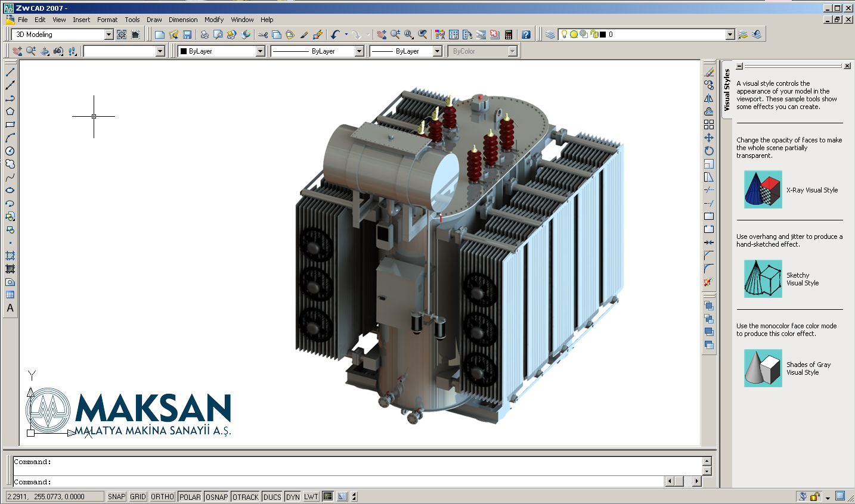Open the Modify menu
Image resolution: width=855 pixels, height=504 pixels.
click(x=214, y=20)
